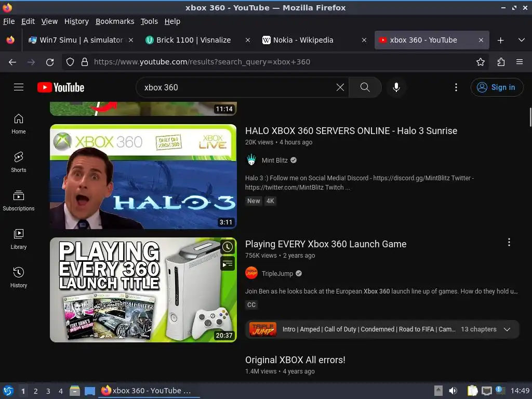The image size is (532, 399).
Task: Play the 360 launch title thumbnail
Action: [143, 290]
